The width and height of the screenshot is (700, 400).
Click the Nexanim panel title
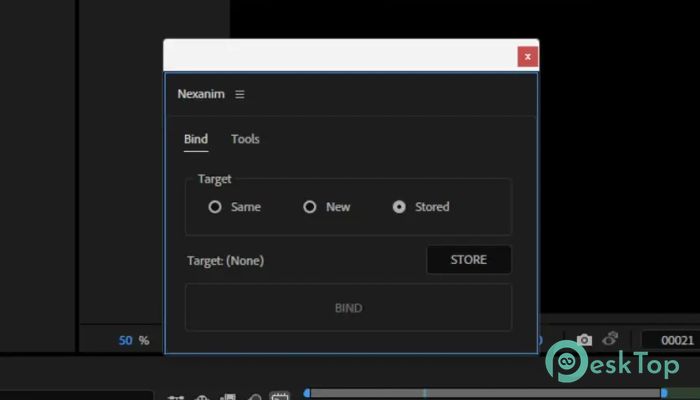pos(201,94)
